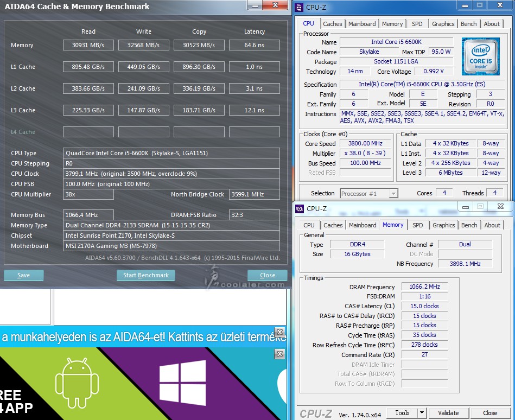Close the upper CPU-Z window from its title bar
The image size is (515, 420).
pos(500,5)
